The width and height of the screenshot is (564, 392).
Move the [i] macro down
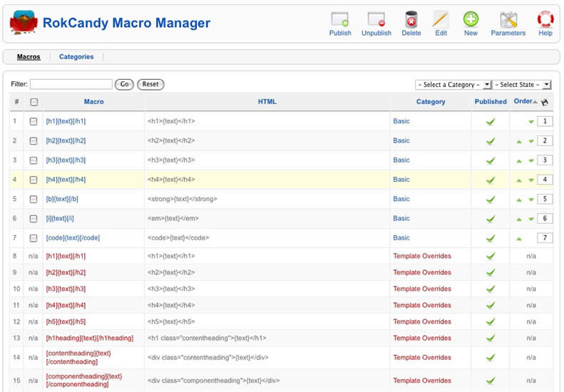531,219
